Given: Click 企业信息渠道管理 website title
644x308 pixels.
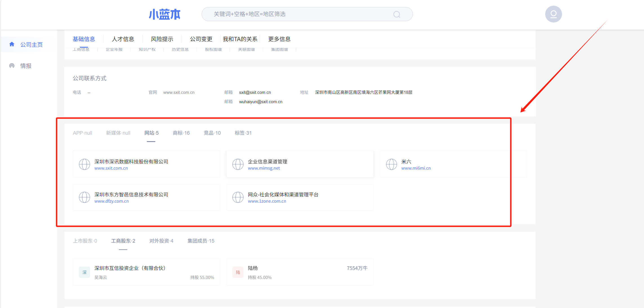Looking at the screenshot, I should [x=268, y=161].
